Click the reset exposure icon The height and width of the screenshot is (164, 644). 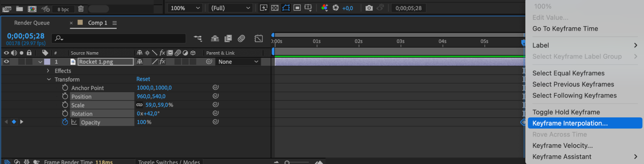336,8
